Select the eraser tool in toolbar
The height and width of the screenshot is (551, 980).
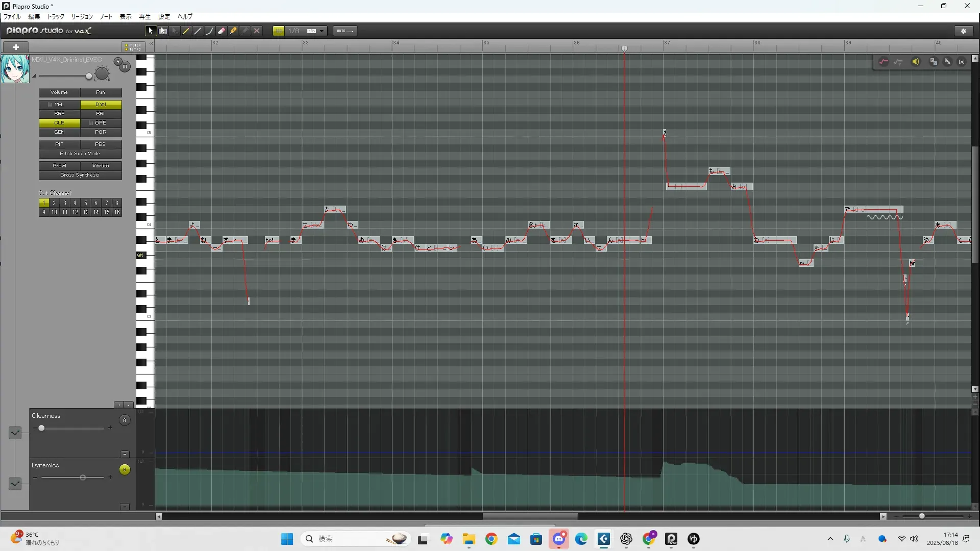tap(222, 31)
